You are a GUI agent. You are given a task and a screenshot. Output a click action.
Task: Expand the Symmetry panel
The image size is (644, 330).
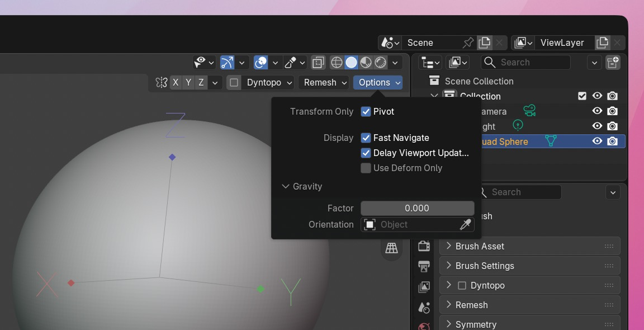click(x=529, y=324)
